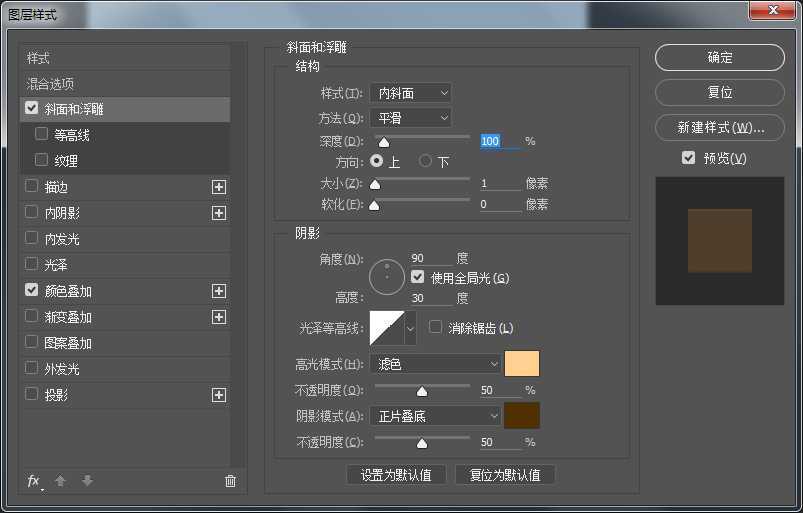
Task: Click the move effect down arrow
Action: click(87, 481)
